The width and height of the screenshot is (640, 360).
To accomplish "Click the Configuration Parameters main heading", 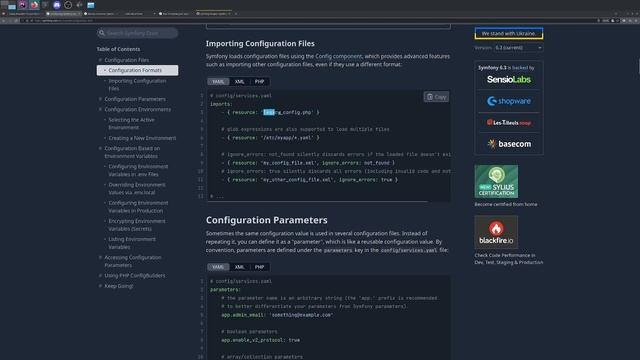I will 267,220.
